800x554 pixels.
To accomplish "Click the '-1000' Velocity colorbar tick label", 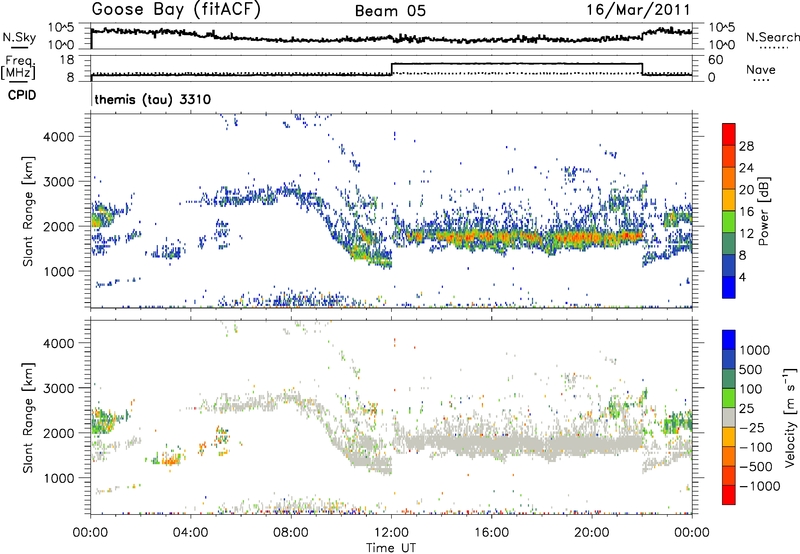I will pyautogui.click(x=760, y=486).
